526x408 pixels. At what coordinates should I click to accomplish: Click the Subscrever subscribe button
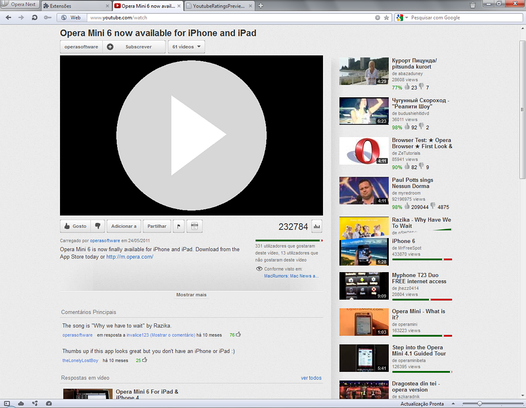[134, 47]
